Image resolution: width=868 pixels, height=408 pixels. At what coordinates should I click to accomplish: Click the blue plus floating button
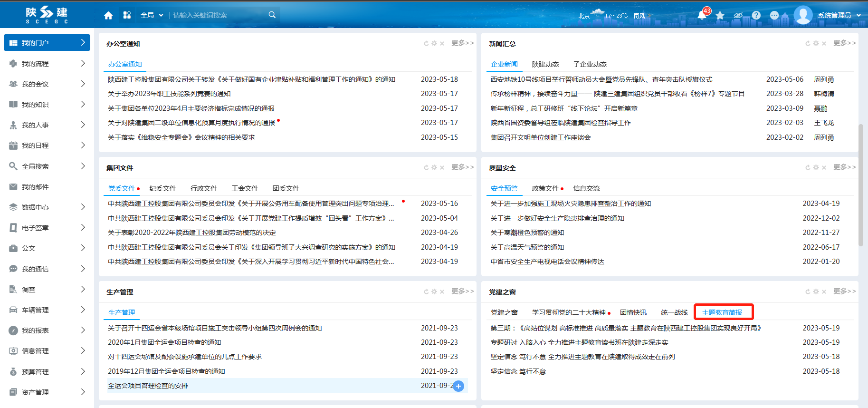coord(458,386)
